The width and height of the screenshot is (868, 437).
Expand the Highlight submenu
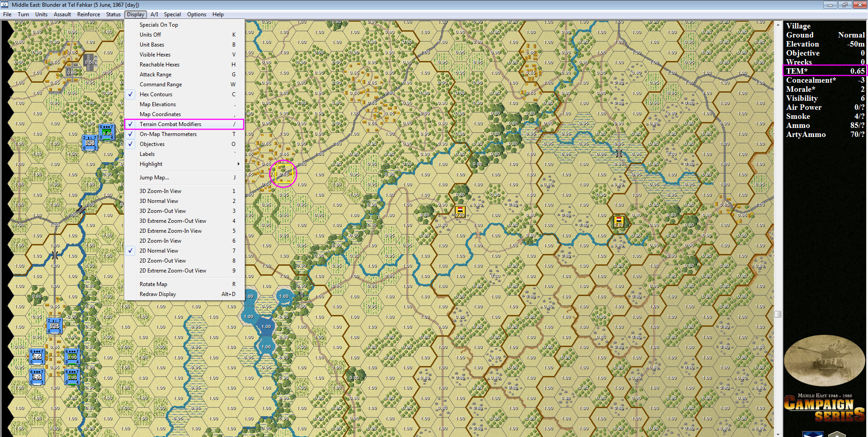pyautogui.click(x=184, y=164)
